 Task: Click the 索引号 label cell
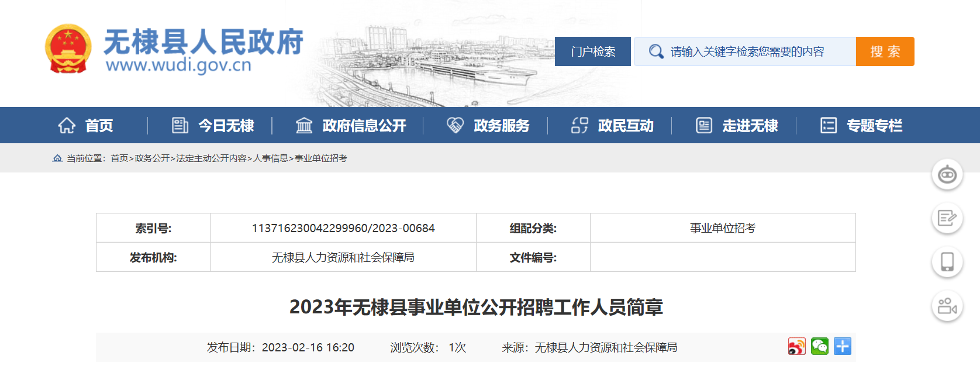(153, 228)
